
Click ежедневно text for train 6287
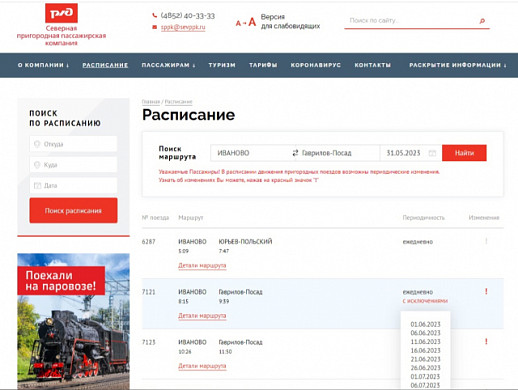click(x=418, y=242)
